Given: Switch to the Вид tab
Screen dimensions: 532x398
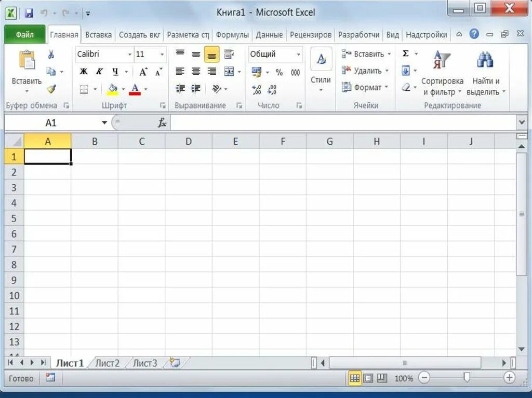Looking at the screenshot, I should pyautogui.click(x=393, y=35).
